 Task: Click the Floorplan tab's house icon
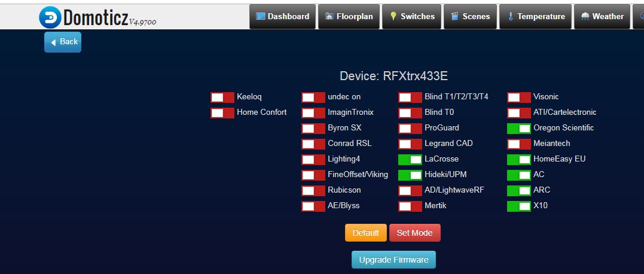click(x=329, y=16)
